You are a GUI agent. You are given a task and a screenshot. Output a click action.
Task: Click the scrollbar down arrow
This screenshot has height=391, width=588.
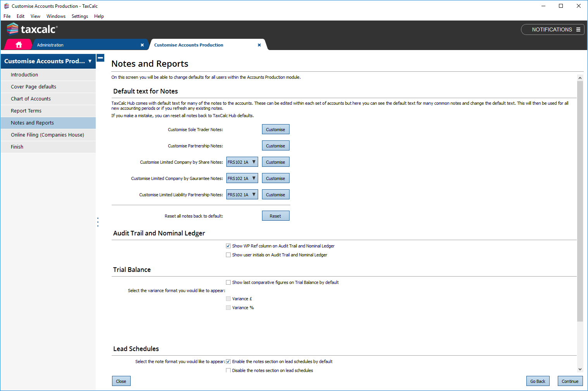point(580,369)
